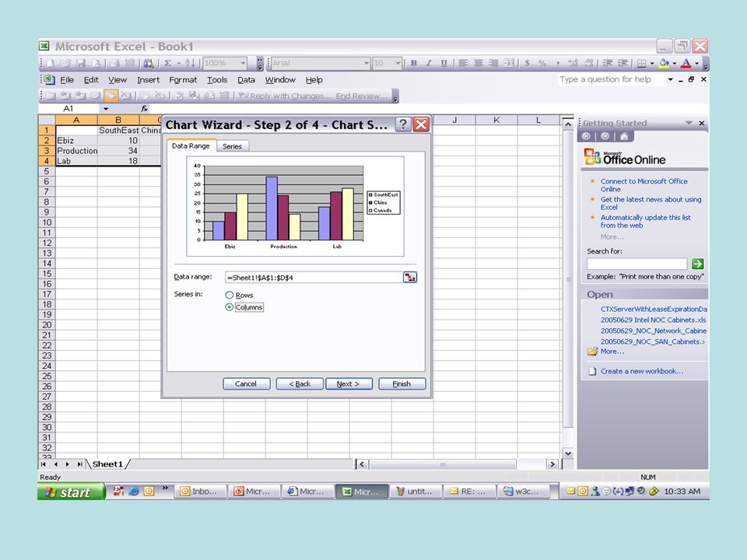Click the horizontal scrollbar thumb
Image resolution: width=747 pixels, height=560 pixels.
click(443, 464)
